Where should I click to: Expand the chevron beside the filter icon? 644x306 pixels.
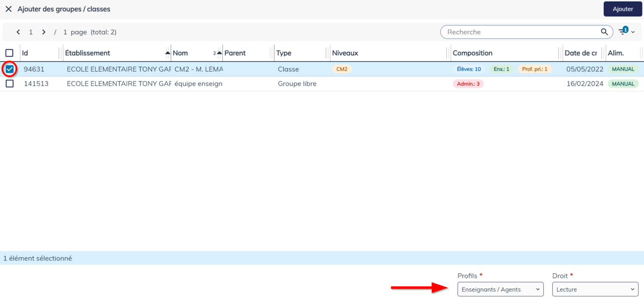(633, 32)
